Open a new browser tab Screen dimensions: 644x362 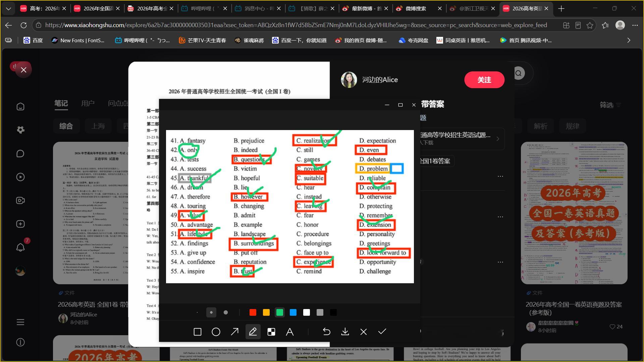coord(561,8)
